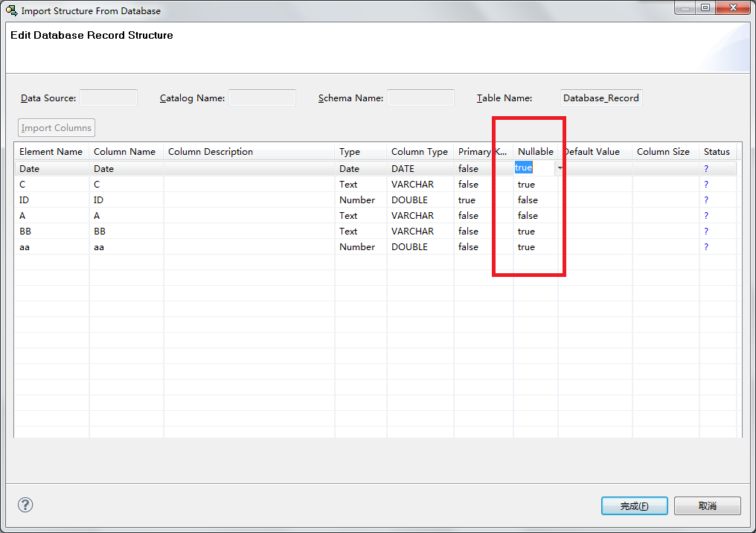The height and width of the screenshot is (533, 756).
Task: Click the 完成(F) finish button
Action: pyautogui.click(x=634, y=506)
